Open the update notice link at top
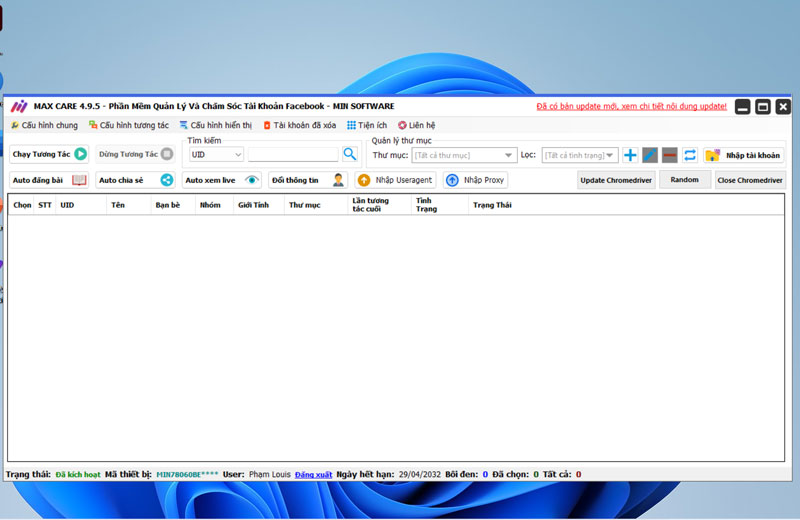 point(631,106)
